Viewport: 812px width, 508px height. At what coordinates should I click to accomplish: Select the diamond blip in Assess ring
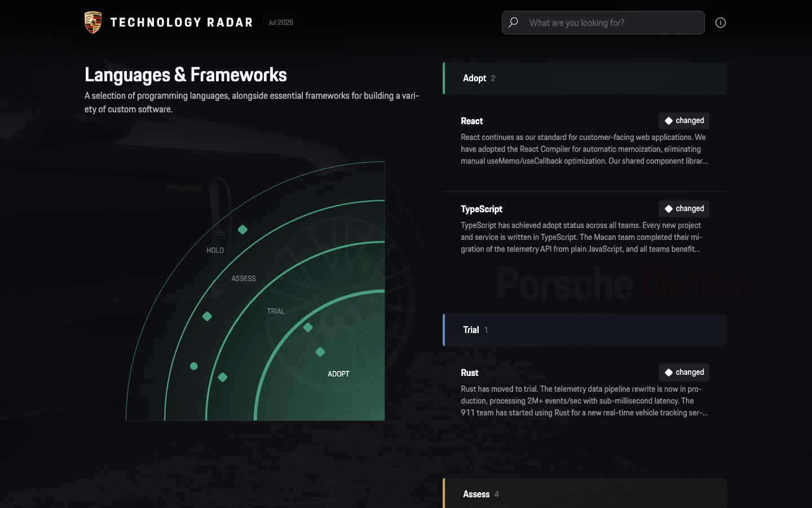click(207, 317)
